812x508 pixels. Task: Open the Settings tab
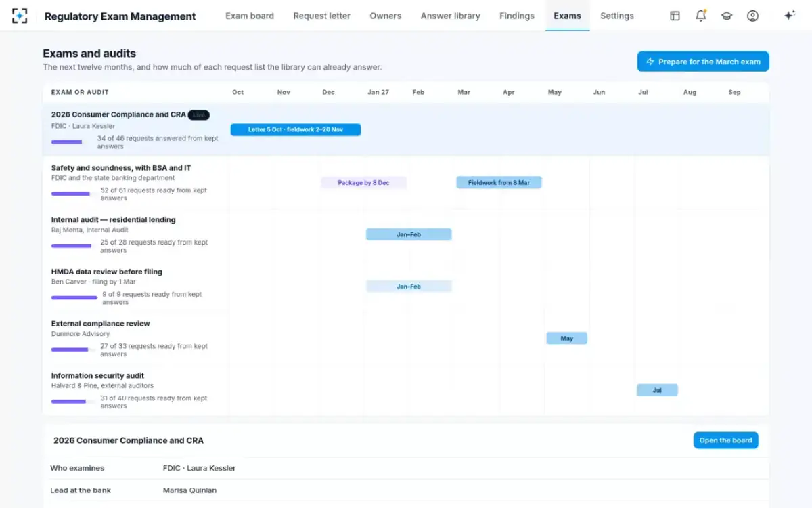pyautogui.click(x=617, y=16)
